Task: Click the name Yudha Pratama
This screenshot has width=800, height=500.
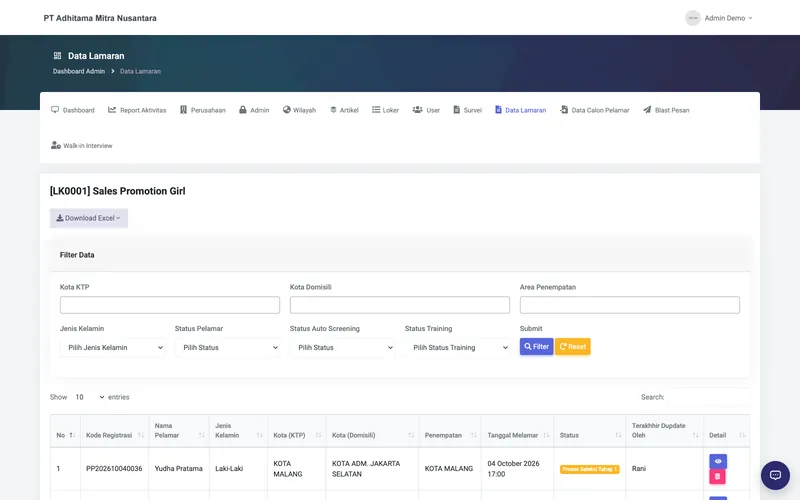Action: [179, 468]
